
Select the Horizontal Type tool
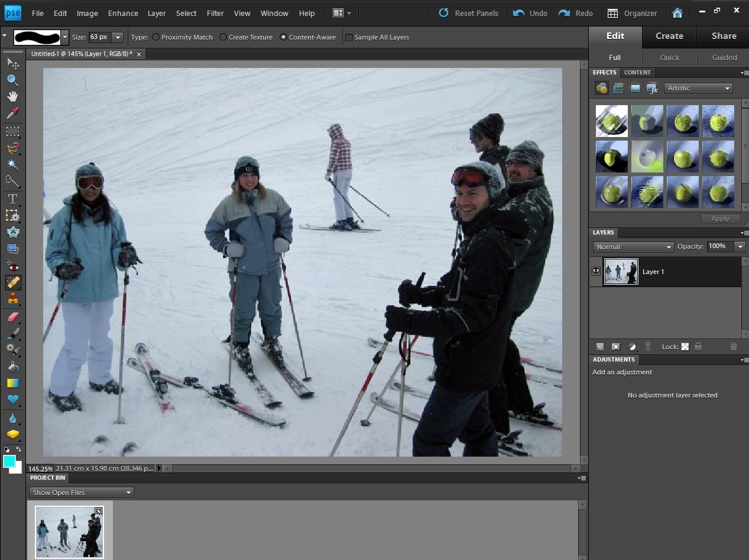click(x=12, y=199)
